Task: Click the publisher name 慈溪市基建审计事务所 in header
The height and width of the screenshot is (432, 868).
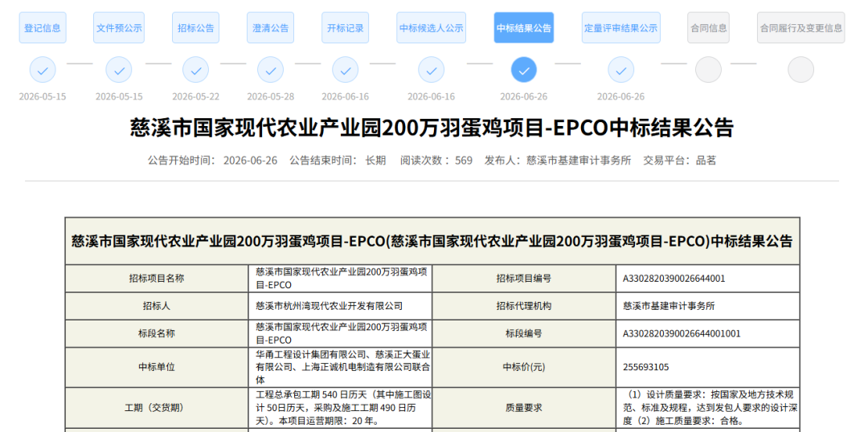Action: [579, 161]
